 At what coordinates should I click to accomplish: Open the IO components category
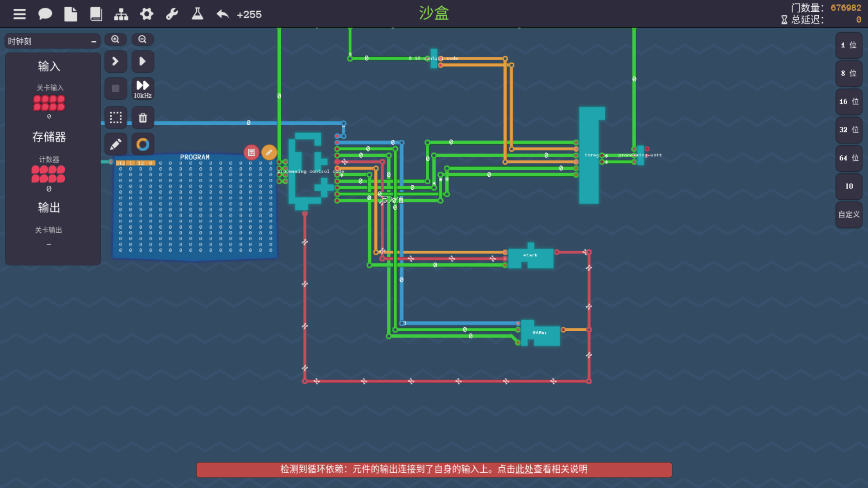849,186
